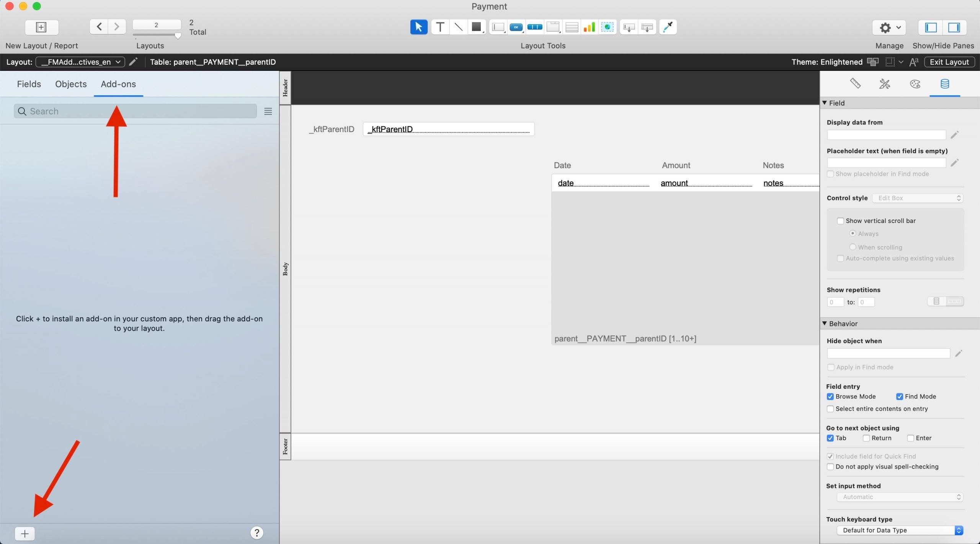Click the Body part label

click(x=285, y=269)
